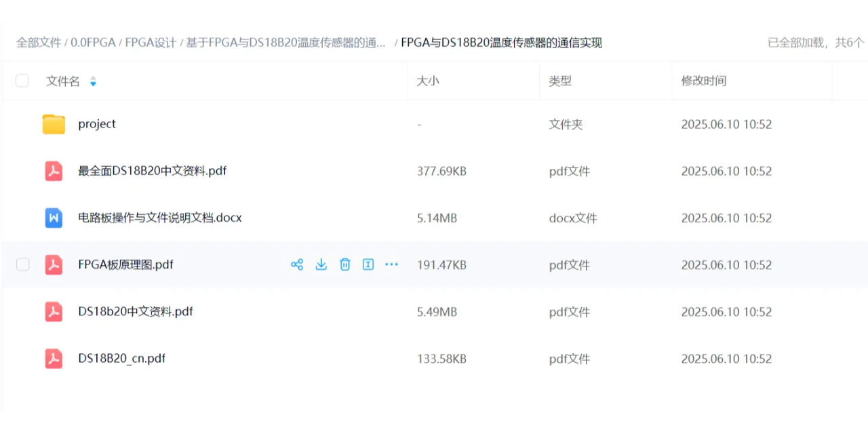Click the 修改时间 column header
The height and width of the screenshot is (434, 868).
point(703,81)
